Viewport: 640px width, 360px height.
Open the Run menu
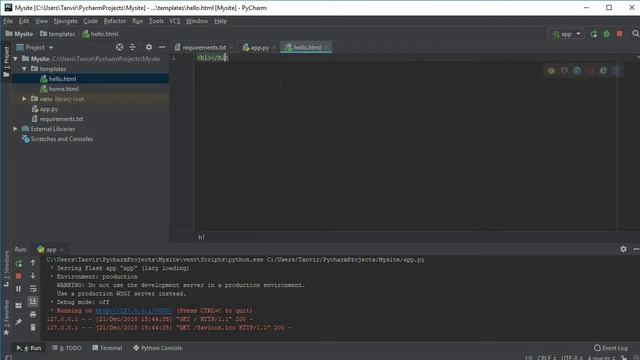point(138,21)
